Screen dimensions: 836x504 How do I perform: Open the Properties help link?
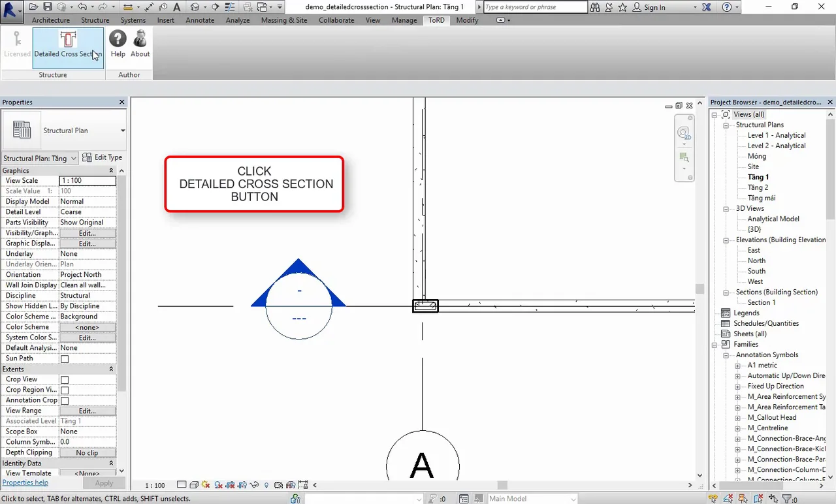coord(25,482)
